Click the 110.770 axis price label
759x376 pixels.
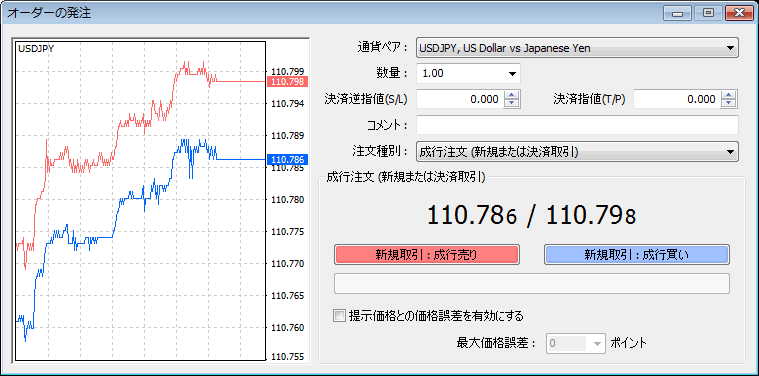(288, 264)
